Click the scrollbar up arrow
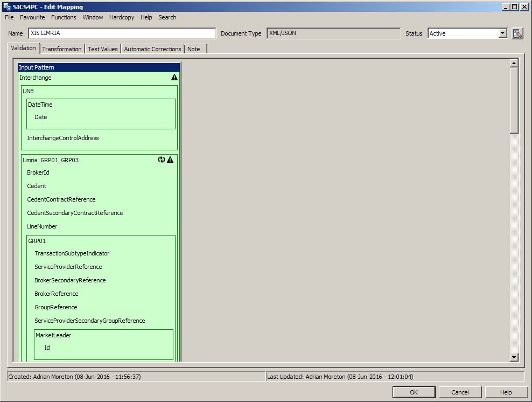 point(514,63)
